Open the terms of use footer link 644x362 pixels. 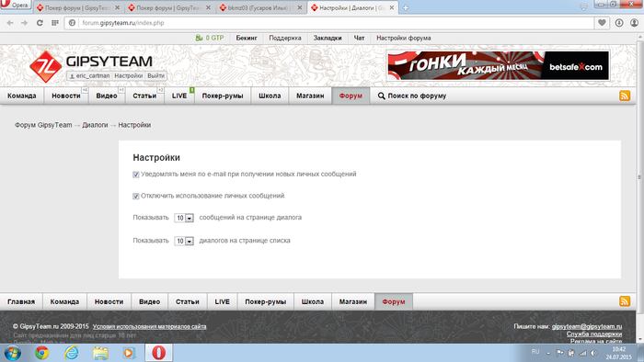(149, 327)
